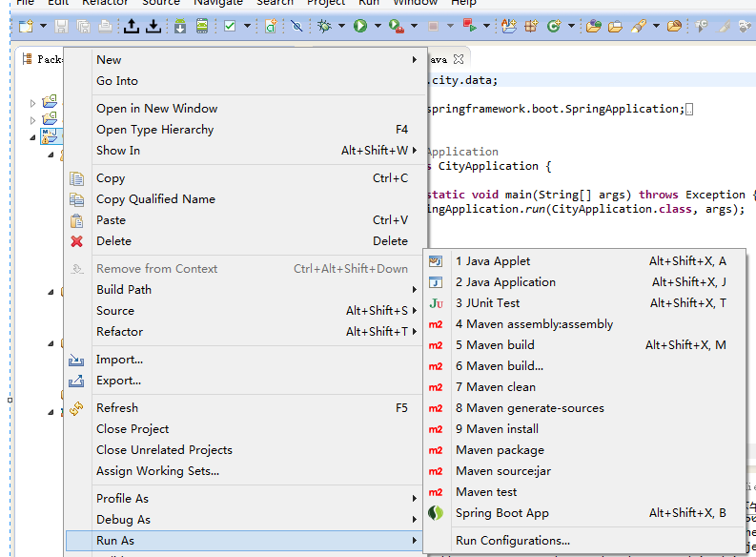Click the folder icon after the search dropdown
The height and width of the screenshot is (557, 756).
pyautogui.click(x=674, y=26)
